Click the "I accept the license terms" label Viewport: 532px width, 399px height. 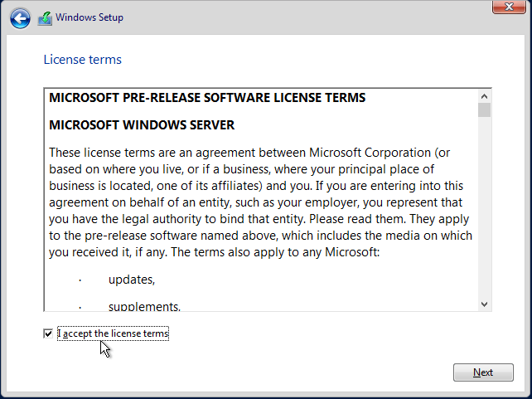click(x=113, y=333)
